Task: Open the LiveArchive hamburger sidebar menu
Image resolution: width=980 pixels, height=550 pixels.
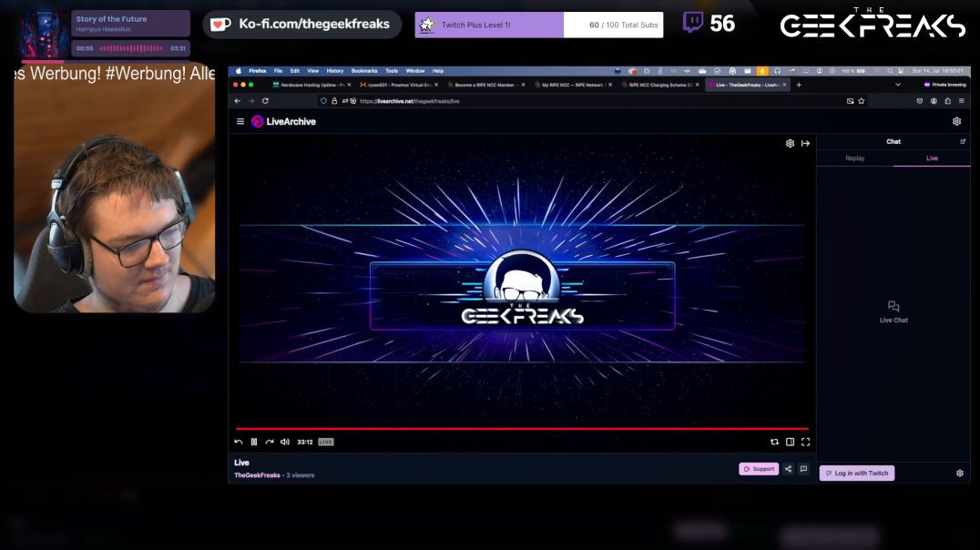Action: pyautogui.click(x=240, y=121)
